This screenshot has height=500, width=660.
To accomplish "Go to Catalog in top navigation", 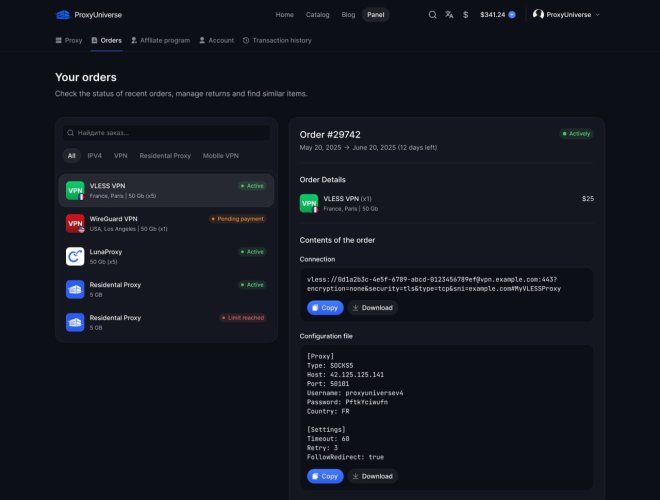I will (317, 15).
